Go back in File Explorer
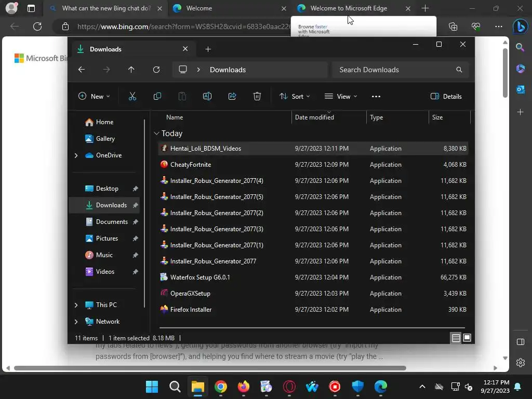Image resolution: width=532 pixels, height=399 pixels. tap(82, 70)
